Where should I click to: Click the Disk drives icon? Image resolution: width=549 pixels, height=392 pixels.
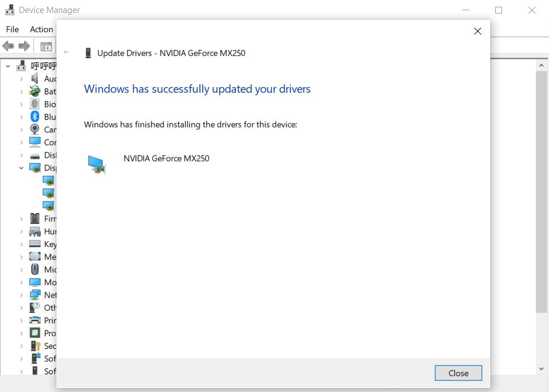click(x=34, y=156)
